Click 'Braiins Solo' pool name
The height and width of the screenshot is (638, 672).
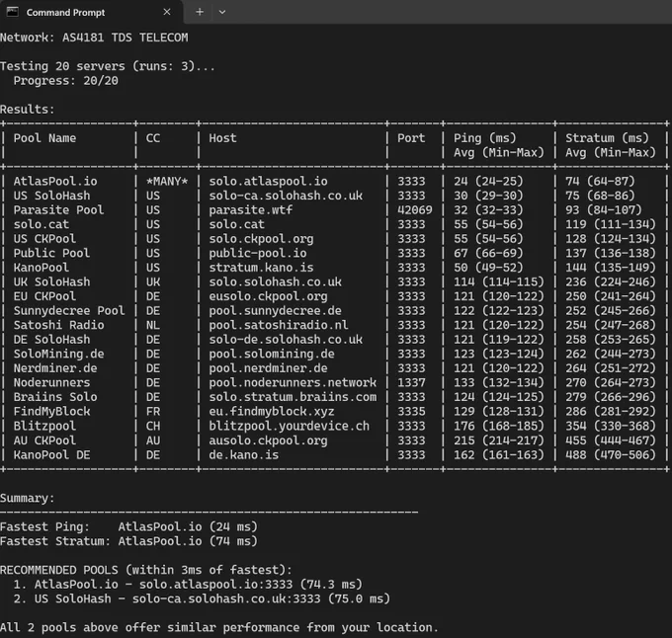[x=55, y=397]
